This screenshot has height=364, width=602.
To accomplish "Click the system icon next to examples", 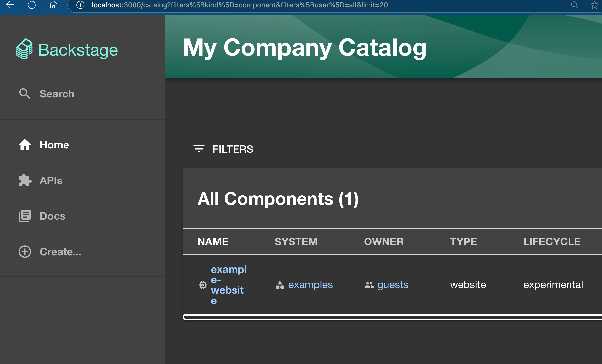I will 280,285.
